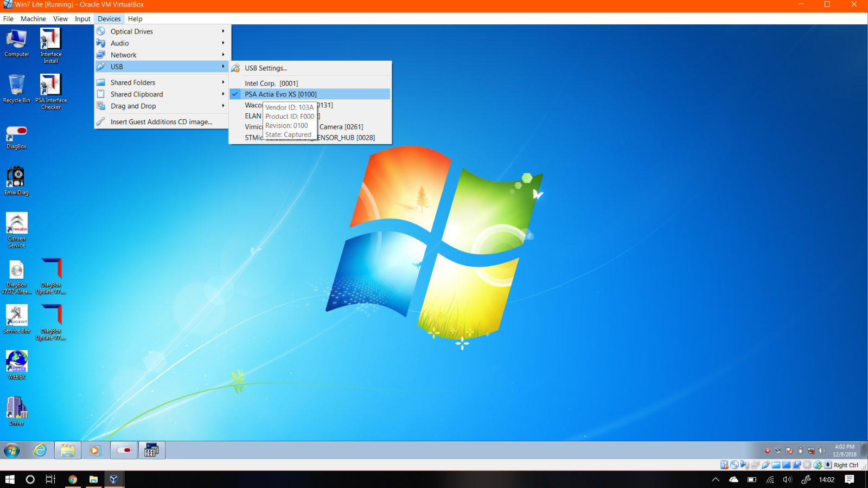This screenshot has width=868, height=488.
Task: Select the DiagBox V7.02 disc icon
Action: (17, 277)
